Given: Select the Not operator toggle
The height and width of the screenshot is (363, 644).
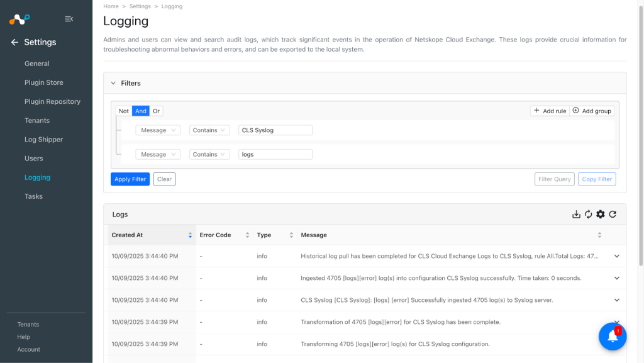Looking at the screenshot, I should (x=124, y=111).
